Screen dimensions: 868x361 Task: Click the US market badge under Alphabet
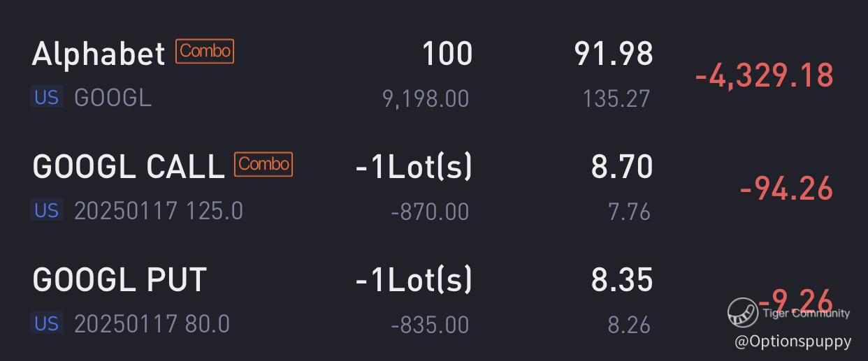(46, 97)
